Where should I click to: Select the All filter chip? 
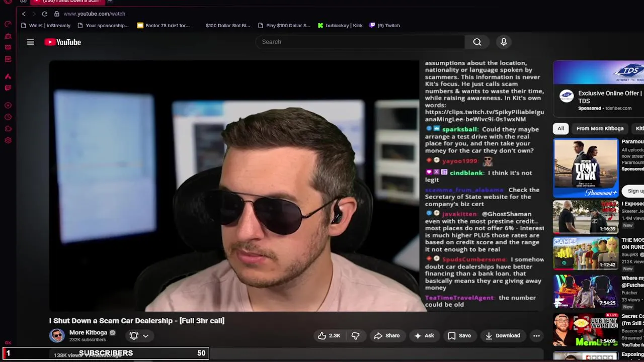[x=560, y=128]
